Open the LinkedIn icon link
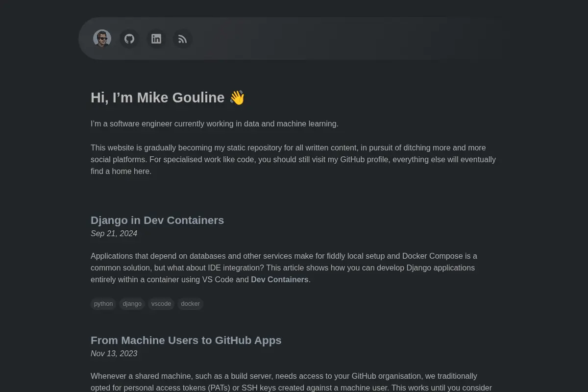The height and width of the screenshot is (392, 588). pyautogui.click(x=156, y=39)
